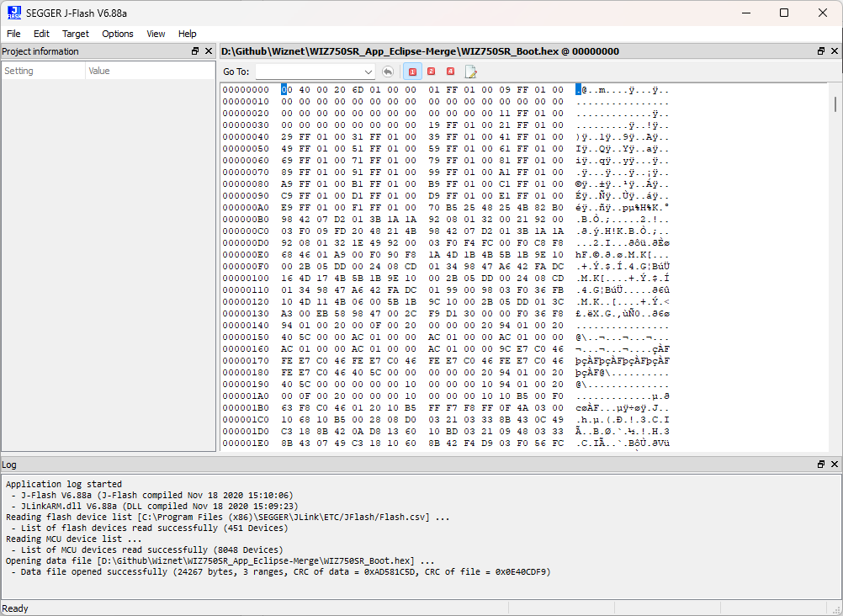
Task: Open the Help menu
Action: [x=187, y=34]
